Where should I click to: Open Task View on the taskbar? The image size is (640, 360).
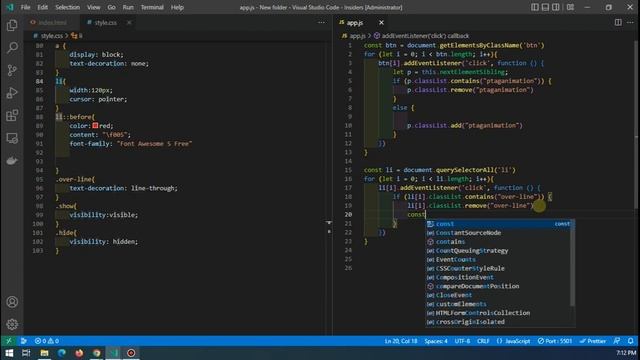click(27, 353)
